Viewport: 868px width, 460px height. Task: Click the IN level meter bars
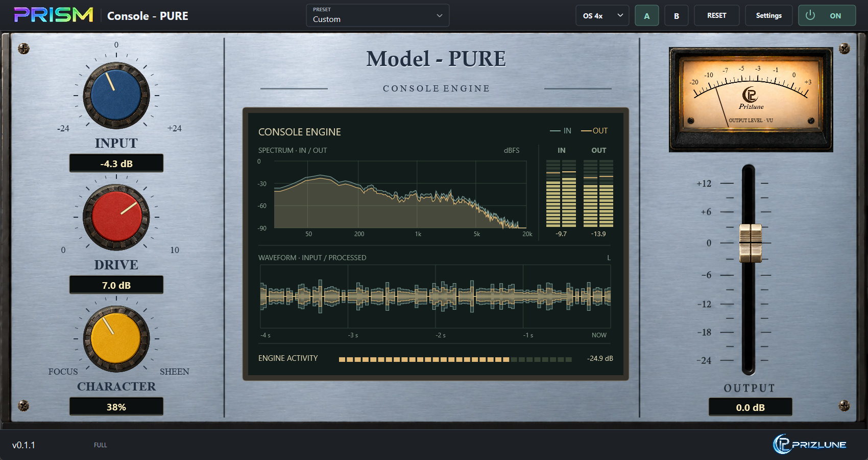(x=561, y=193)
